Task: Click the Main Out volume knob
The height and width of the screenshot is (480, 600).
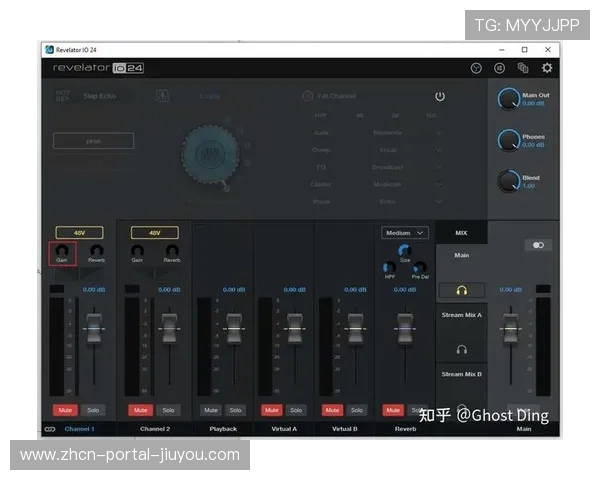Action: coord(509,99)
